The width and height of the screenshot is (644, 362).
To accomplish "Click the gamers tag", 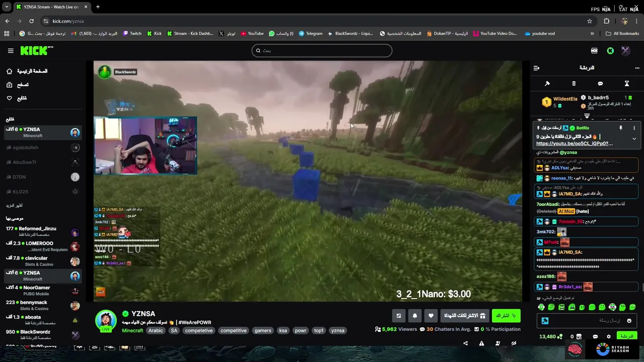I will click(263, 331).
